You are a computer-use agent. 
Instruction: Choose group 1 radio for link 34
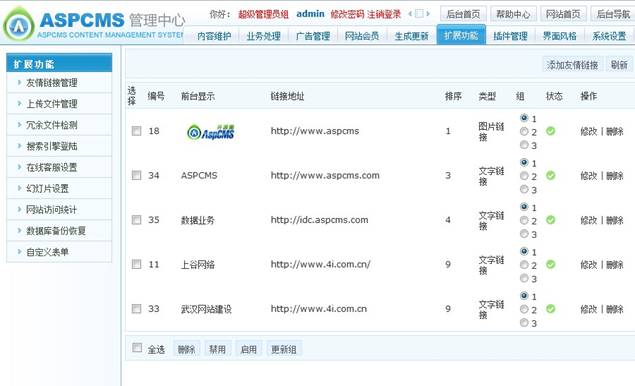click(524, 162)
